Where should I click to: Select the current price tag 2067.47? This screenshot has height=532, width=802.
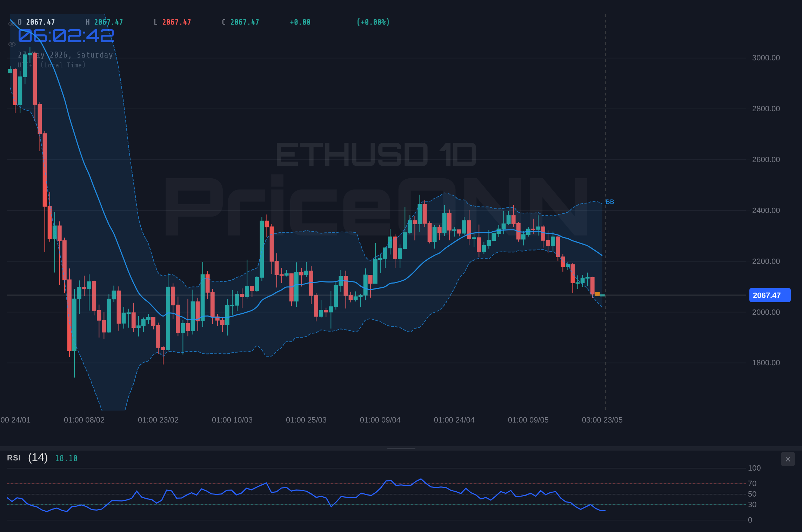(770, 295)
